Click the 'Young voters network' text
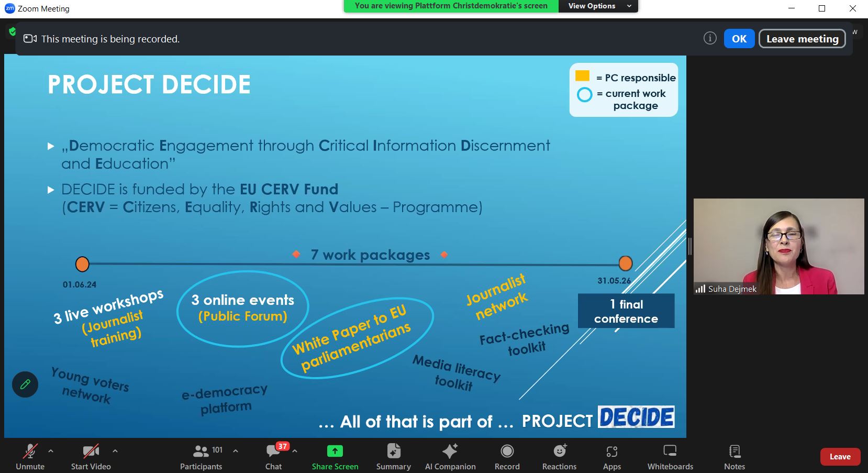Screen dimensions: 868x473 pyautogui.click(x=89, y=386)
